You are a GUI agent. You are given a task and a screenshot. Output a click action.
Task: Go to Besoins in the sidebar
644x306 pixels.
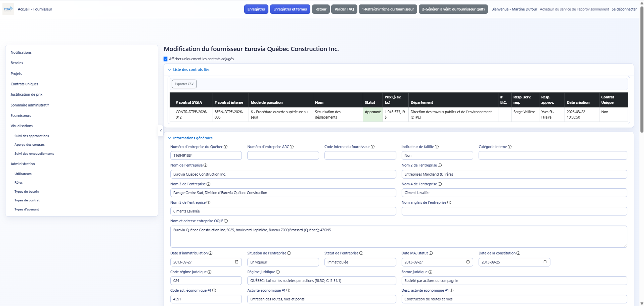click(x=17, y=63)
